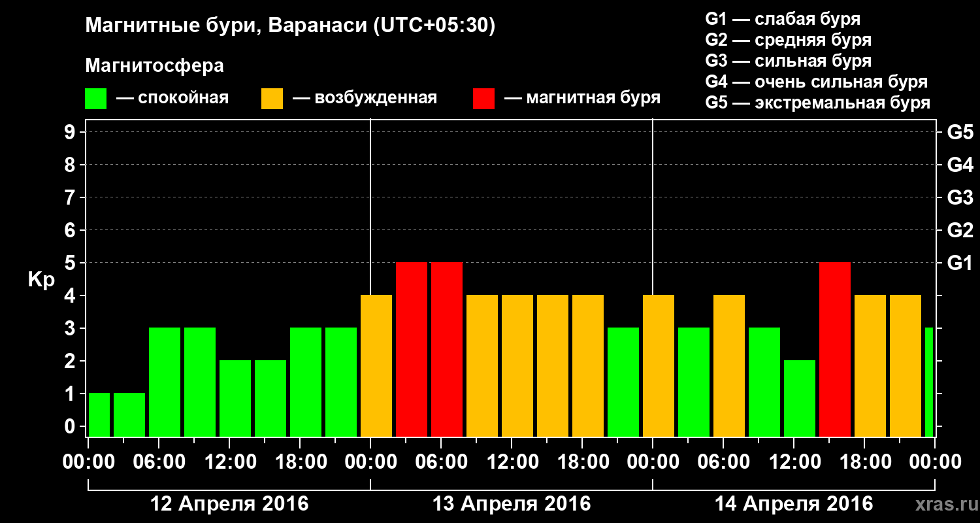Click the '14 Апреля 2016' date label
The width and height of the screenshot is (980, 523).
(x=794, y=504)
